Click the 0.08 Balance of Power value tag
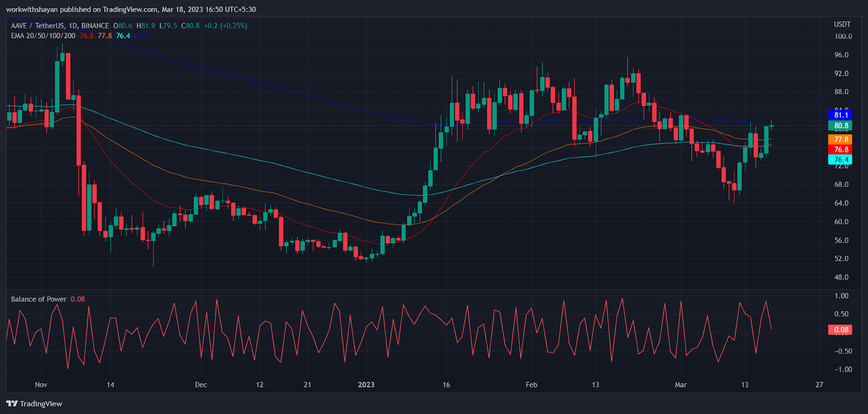Image resolution: width=868 pixels, height=414 pixels. point(840,329)
